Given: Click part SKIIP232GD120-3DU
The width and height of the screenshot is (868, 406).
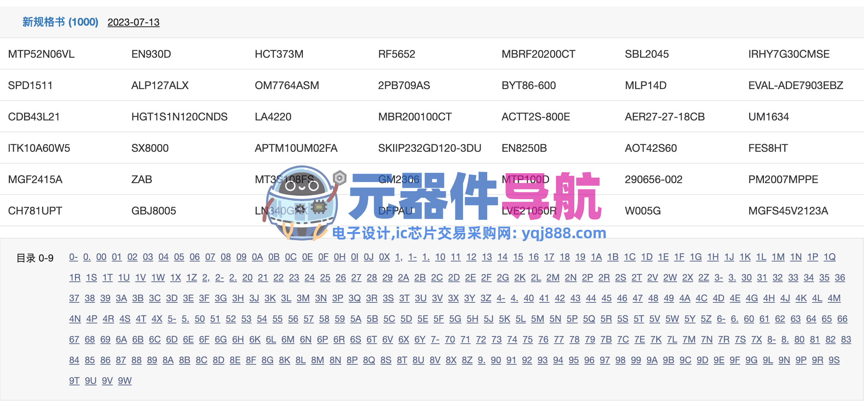Looking at the screenshot, I should click(x=429, y=148).
